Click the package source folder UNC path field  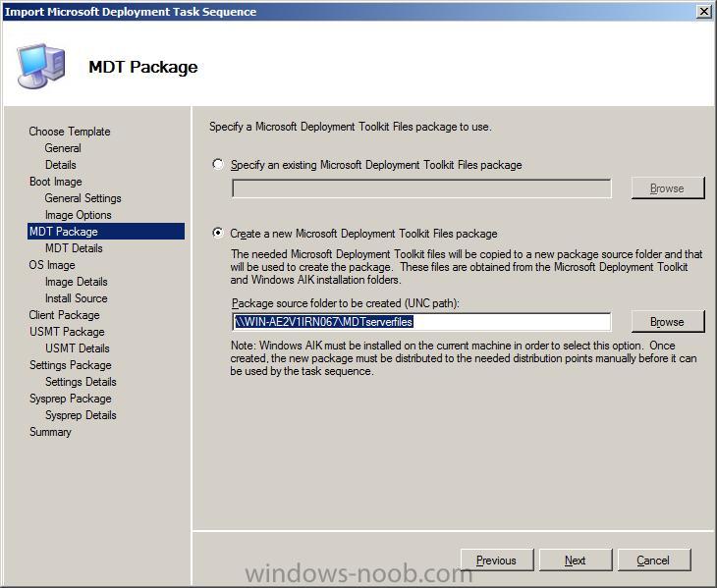click(421, 322)
